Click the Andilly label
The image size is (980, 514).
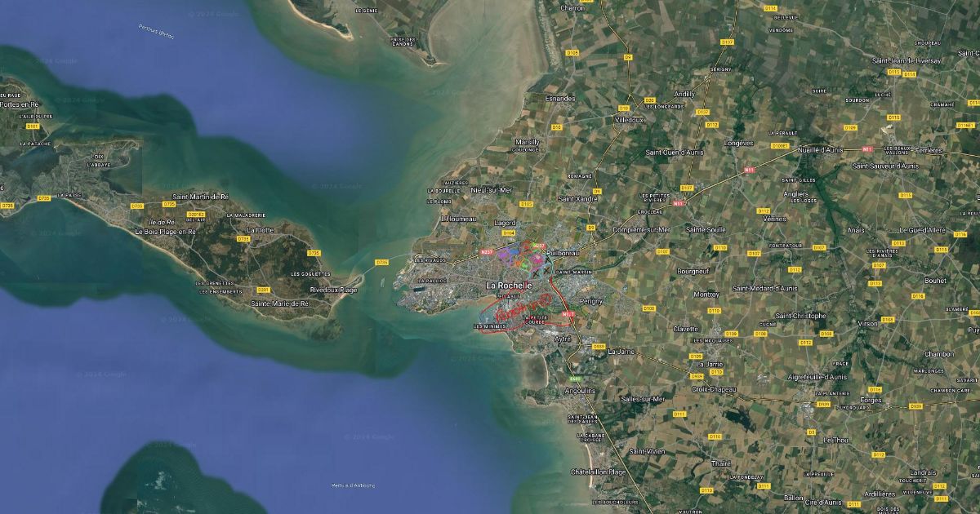click(x=684, y=94)
